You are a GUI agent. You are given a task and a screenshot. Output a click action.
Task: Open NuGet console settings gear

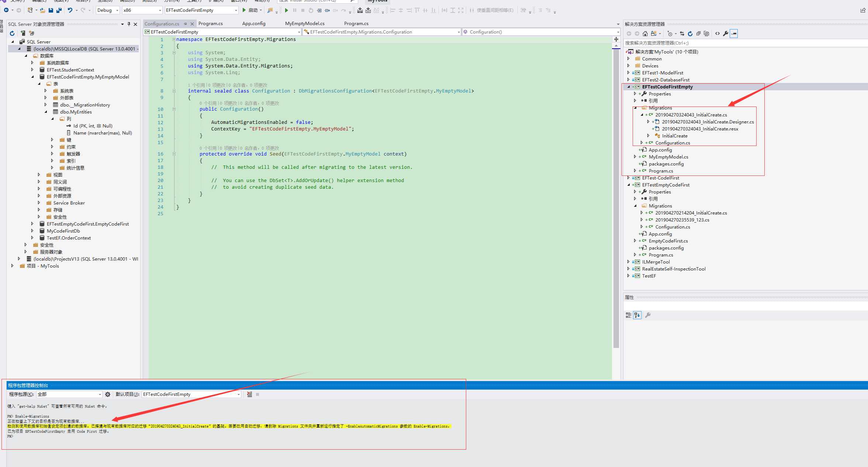tap(108, 394)
